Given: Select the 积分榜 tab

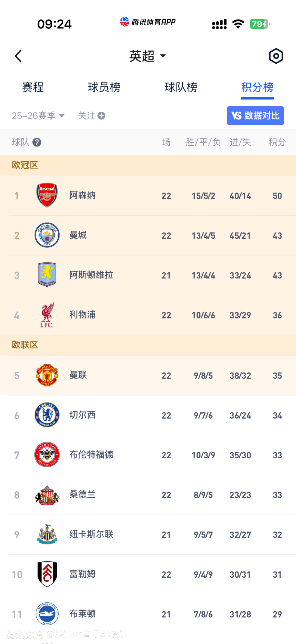Looking at the screenshot, I should point(257,87).
